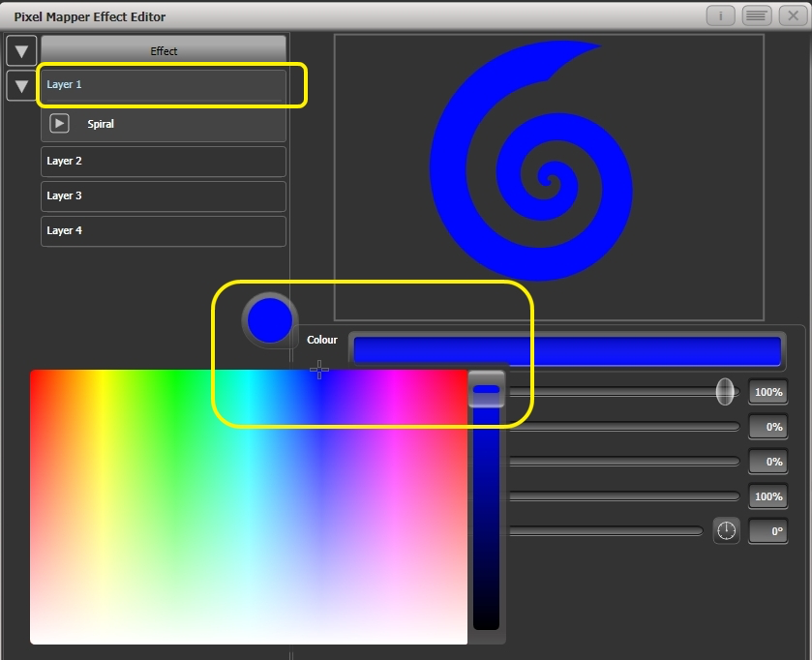Select Layer 3

tap(163, 196)
